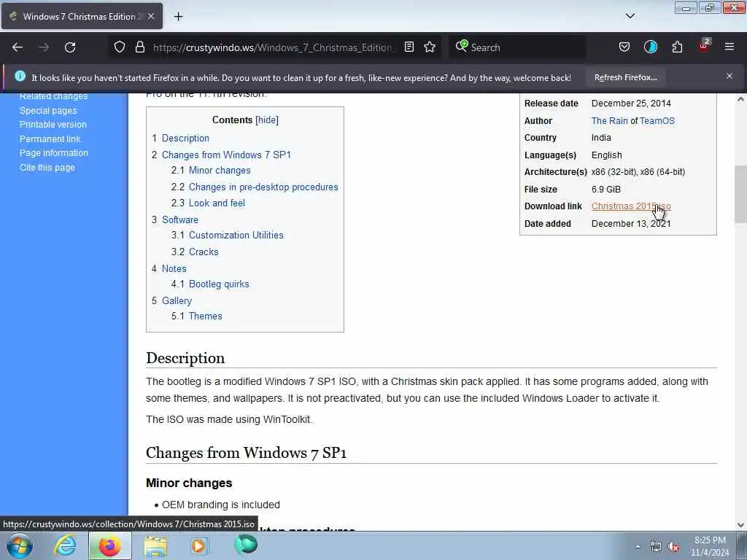747x560 pixels.
Task: Dismiss the Firefox refresh notification bar
Action: (729, 76)
